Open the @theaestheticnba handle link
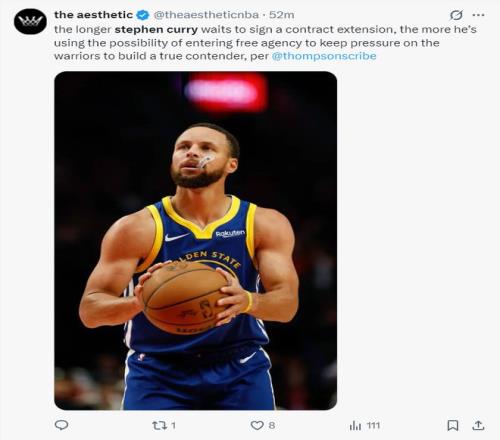This screenshot has width=500, height=440. click(x=206, y=15)
